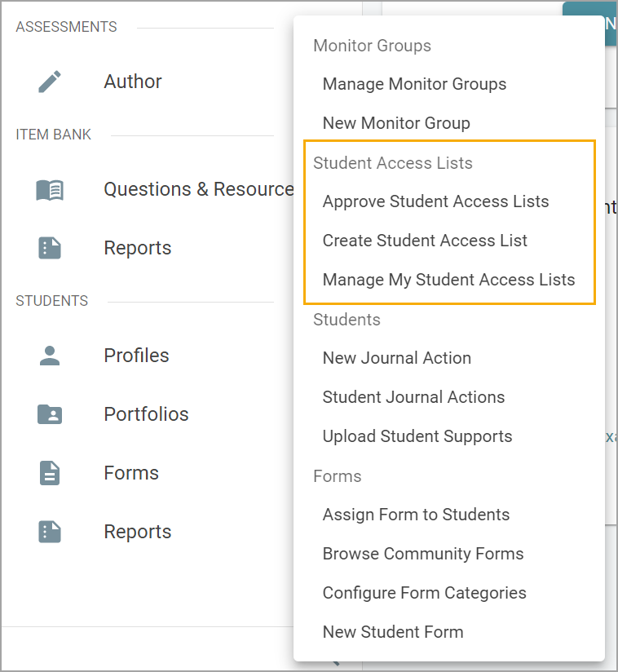Click the Author text label in sidebar

(133, 82)
